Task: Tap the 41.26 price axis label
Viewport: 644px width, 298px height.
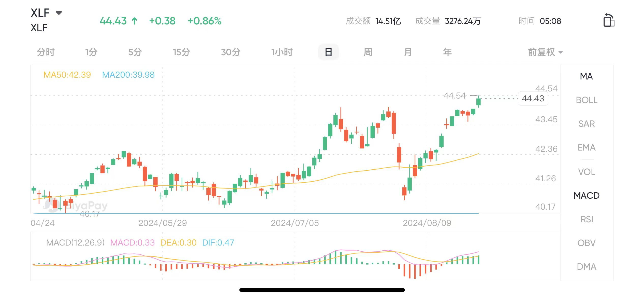Action: click(x=545, y=179)
